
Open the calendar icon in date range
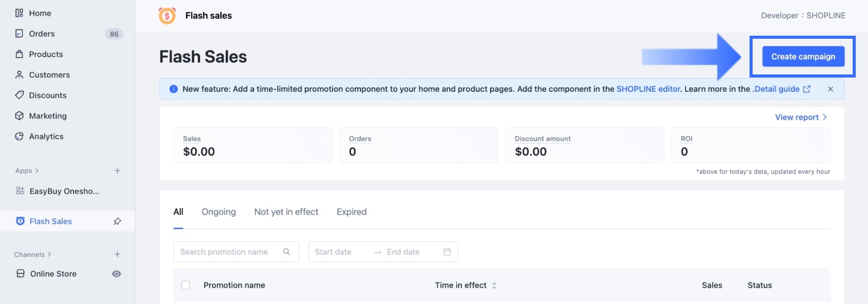[447, 252]
